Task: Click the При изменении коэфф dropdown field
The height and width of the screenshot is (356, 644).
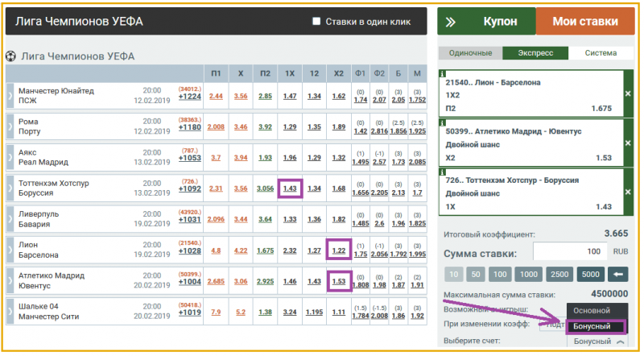Action: (x=552, y=325)
